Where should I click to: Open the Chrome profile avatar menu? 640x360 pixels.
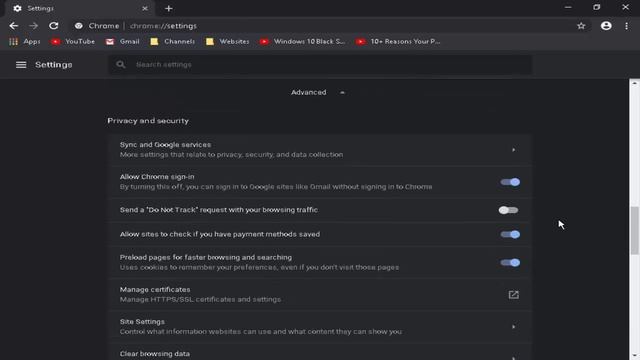[606, 26]
